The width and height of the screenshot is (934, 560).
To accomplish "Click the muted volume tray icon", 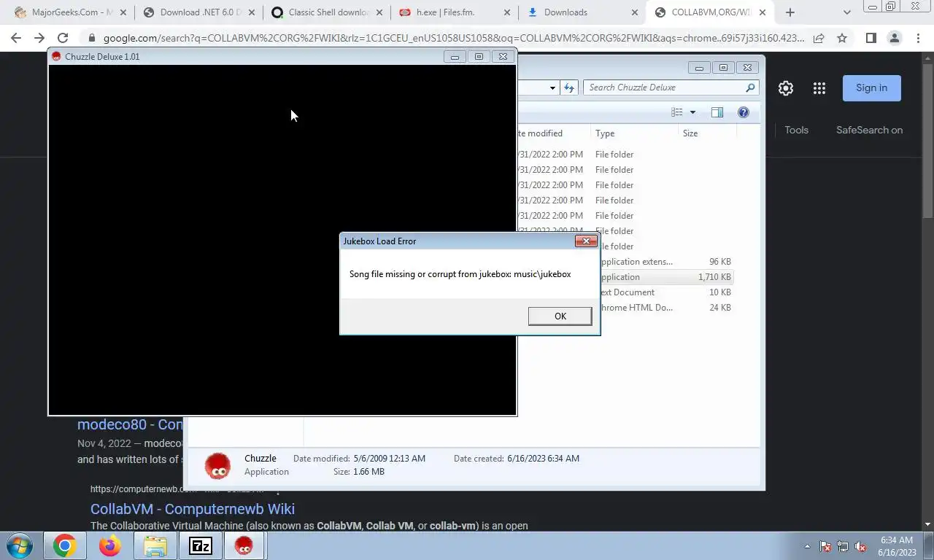I will (x=860, y=546).
